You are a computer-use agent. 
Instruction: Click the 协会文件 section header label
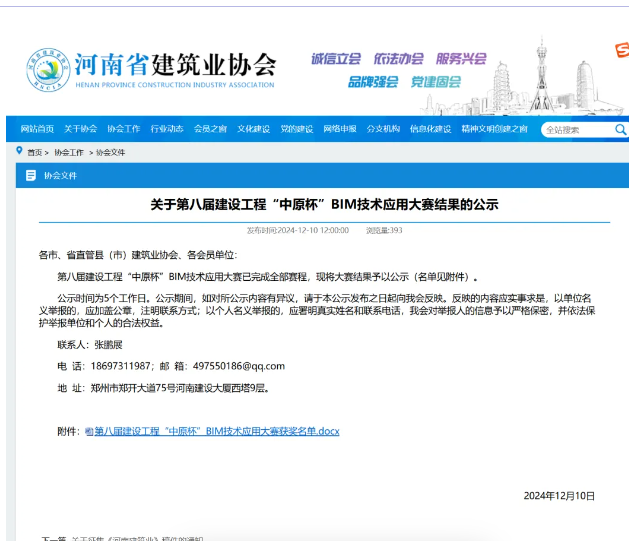[x=60, y=176]
